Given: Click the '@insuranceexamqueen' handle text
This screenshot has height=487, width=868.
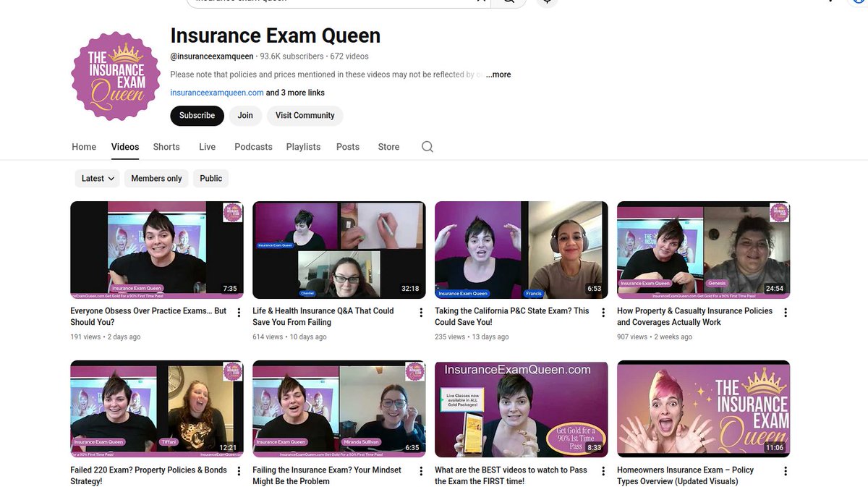Looking at the screenshot, I should [212, 56].
